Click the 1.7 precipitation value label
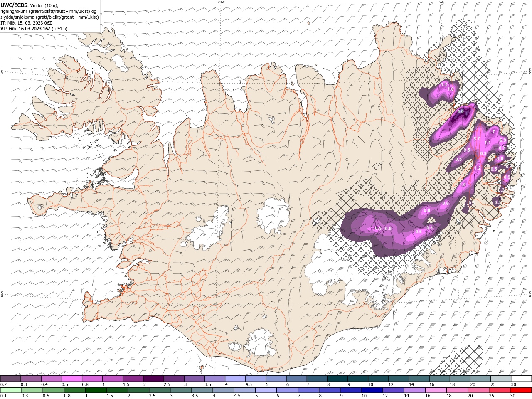532x399 pixels. (x=492, y=132)
